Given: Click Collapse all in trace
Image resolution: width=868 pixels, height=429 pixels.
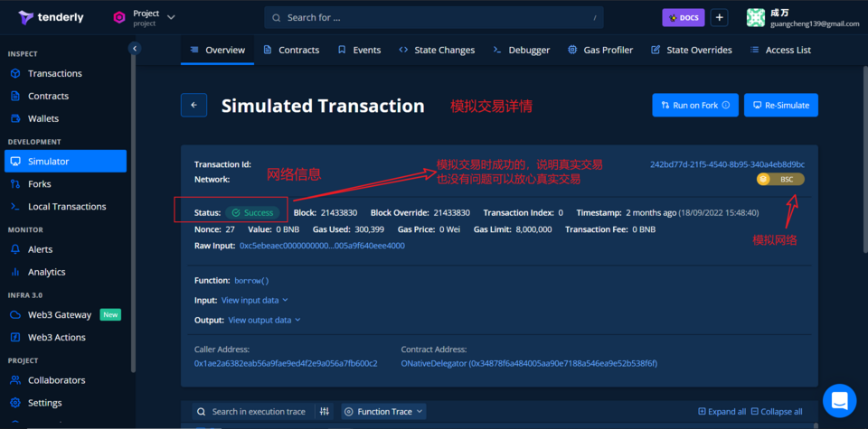Looking at the screenshot, I should click(x=776, y=411).
